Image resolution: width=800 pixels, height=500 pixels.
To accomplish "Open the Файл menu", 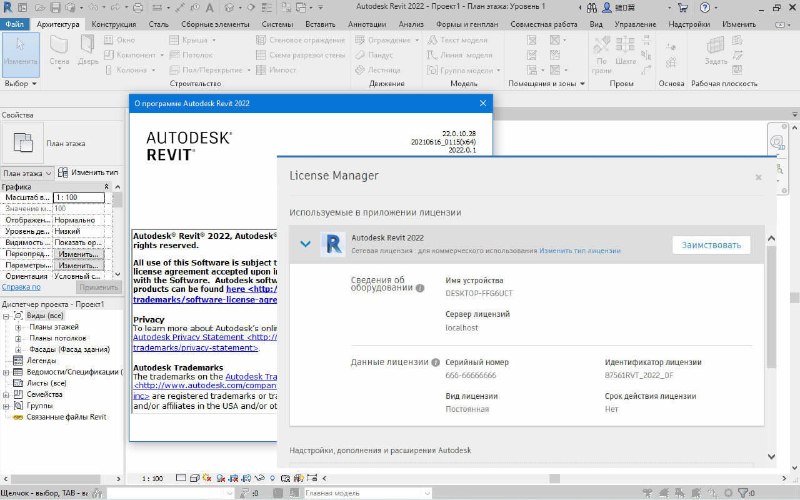I will point(15,24).
